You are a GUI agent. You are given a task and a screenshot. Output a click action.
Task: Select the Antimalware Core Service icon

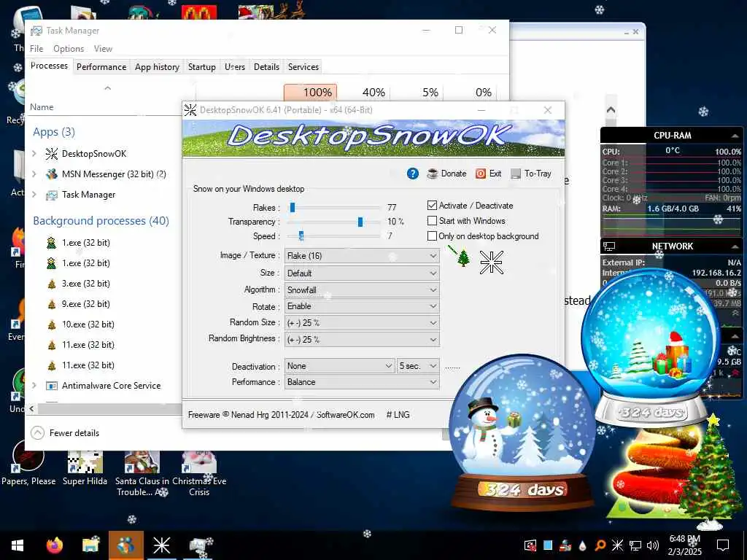pyautogui.click(x=52, y=386)
